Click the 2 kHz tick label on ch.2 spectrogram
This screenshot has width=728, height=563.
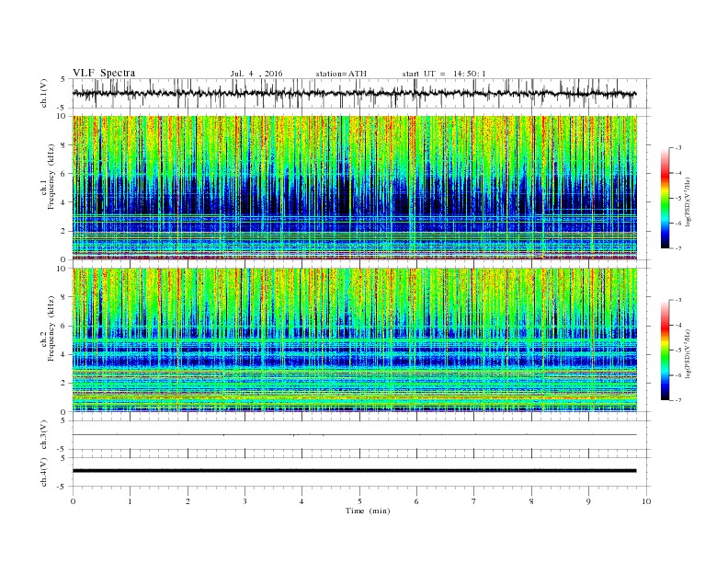[x=63, y=383]
